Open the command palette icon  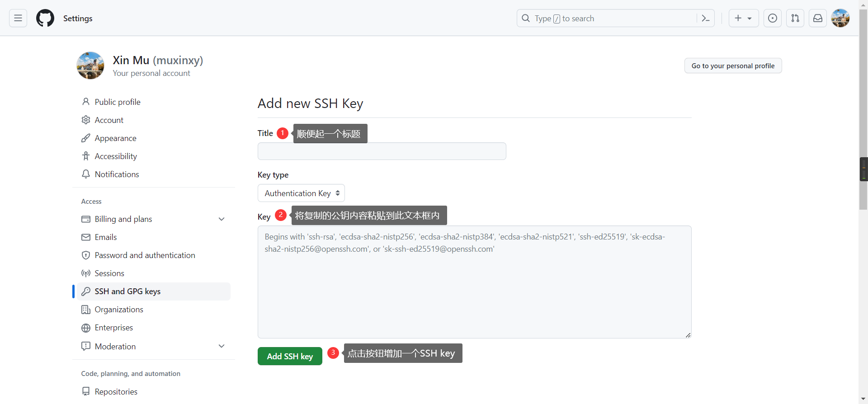705,18
